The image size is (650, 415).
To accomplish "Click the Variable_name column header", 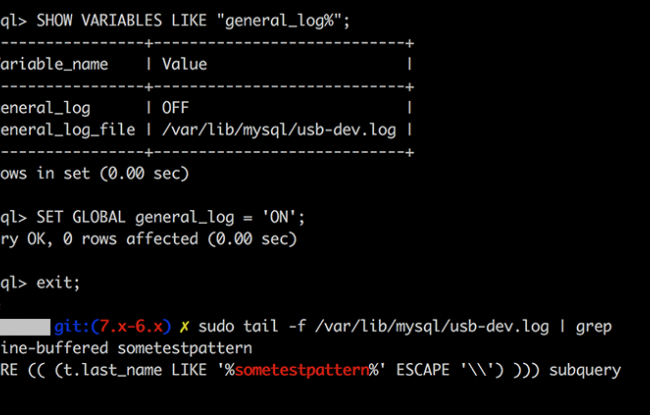I will point(54,64).
